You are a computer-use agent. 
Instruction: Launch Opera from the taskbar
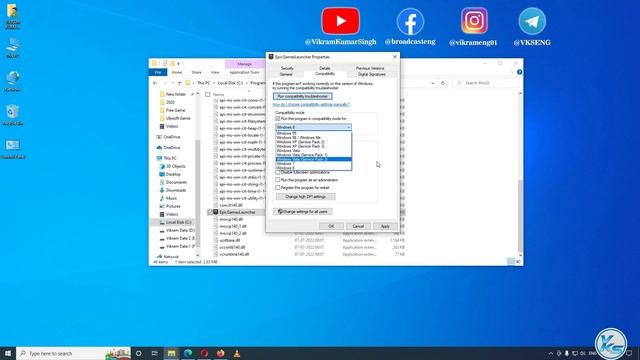tap(204, 353)
